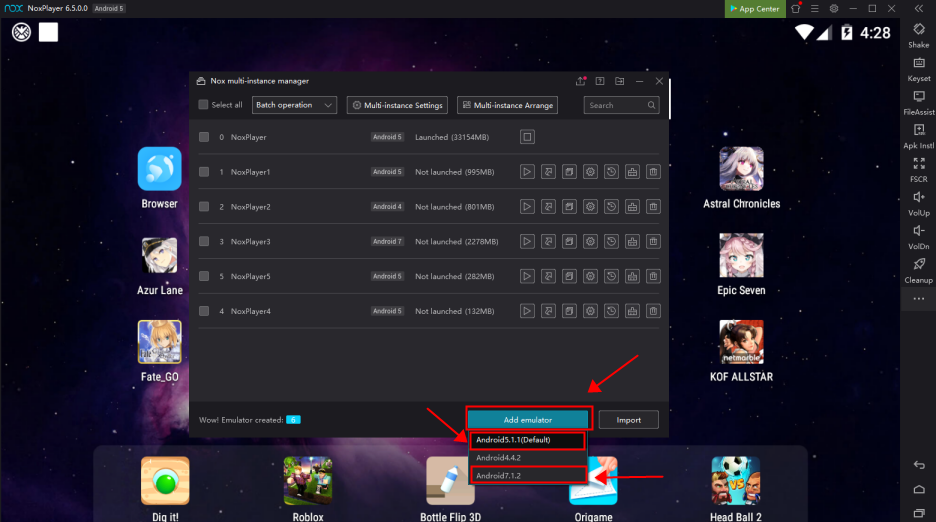Screen dimensions: 936x522
Task: Open Multi-instance Settings
Action: [x=398, y=105]
